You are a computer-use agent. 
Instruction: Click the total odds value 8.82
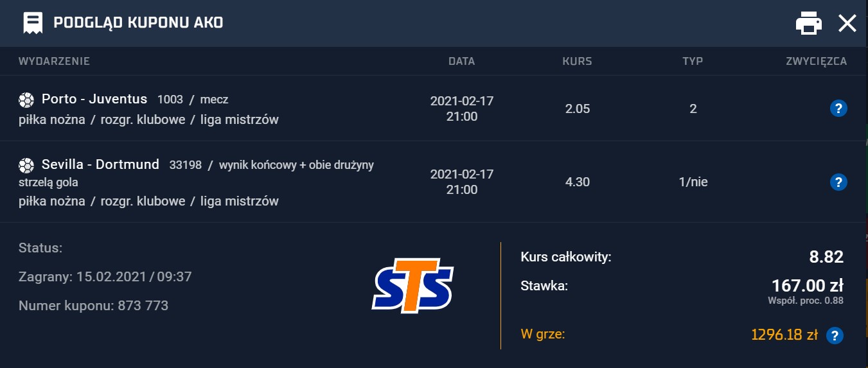pyautogui.click(x=826, y=258)
